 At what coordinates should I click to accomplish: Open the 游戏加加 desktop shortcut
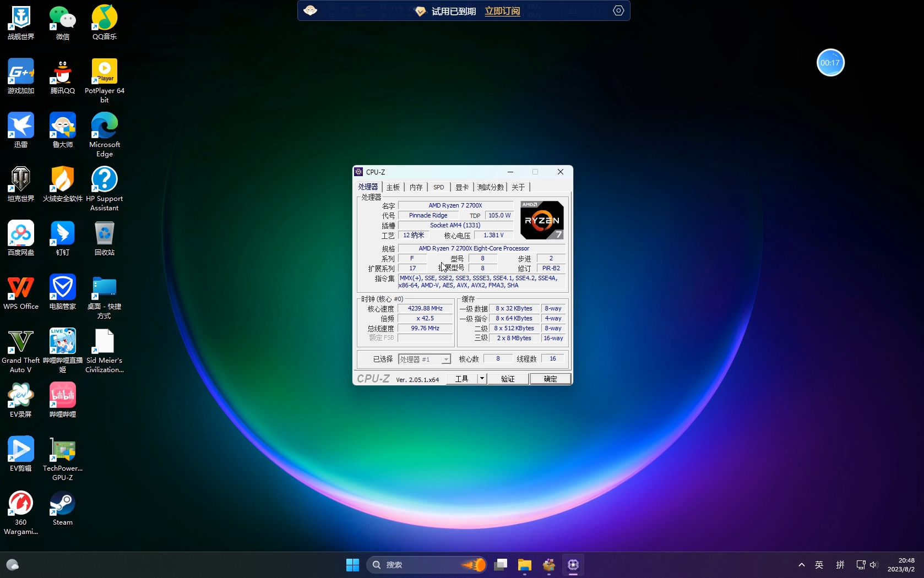click(21, 76)
